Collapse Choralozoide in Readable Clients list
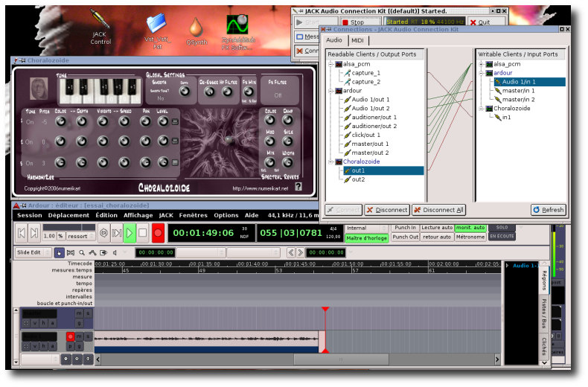The image size is (588, 387). (x=330, y=162)
